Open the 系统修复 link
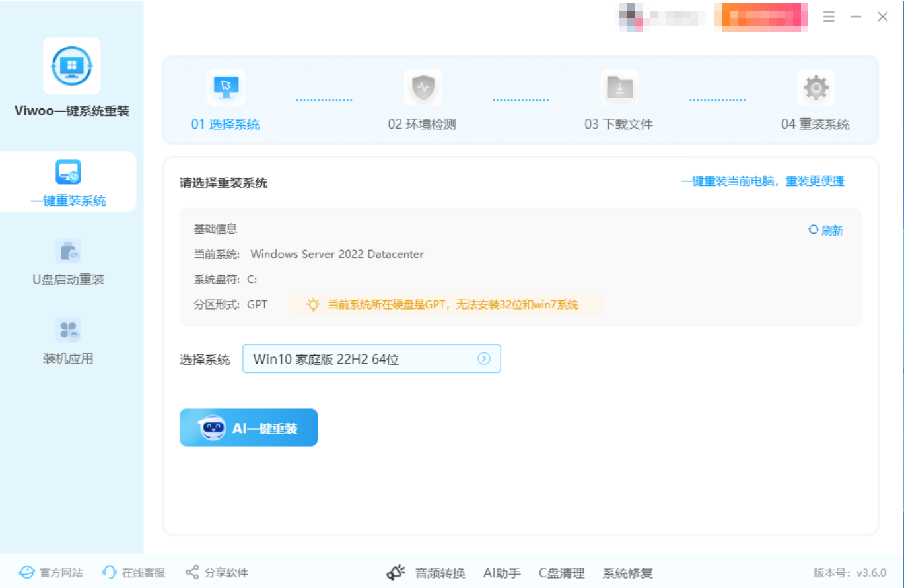 (627, 573)
